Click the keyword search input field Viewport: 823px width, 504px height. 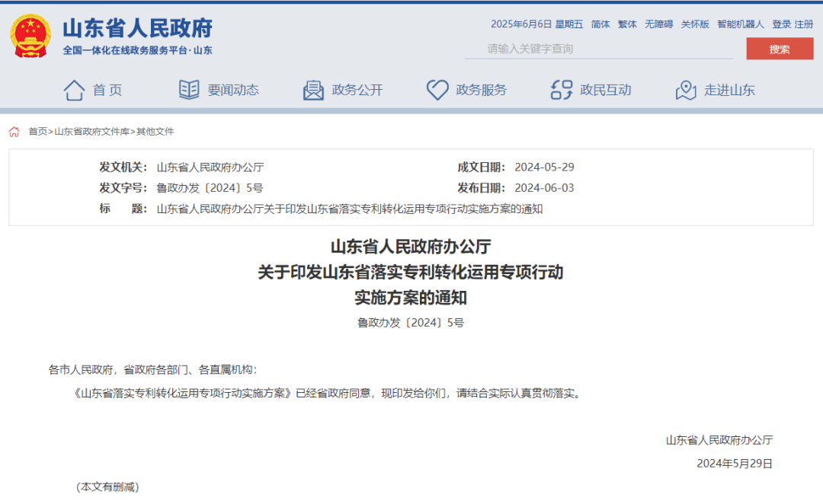(602, 49)
